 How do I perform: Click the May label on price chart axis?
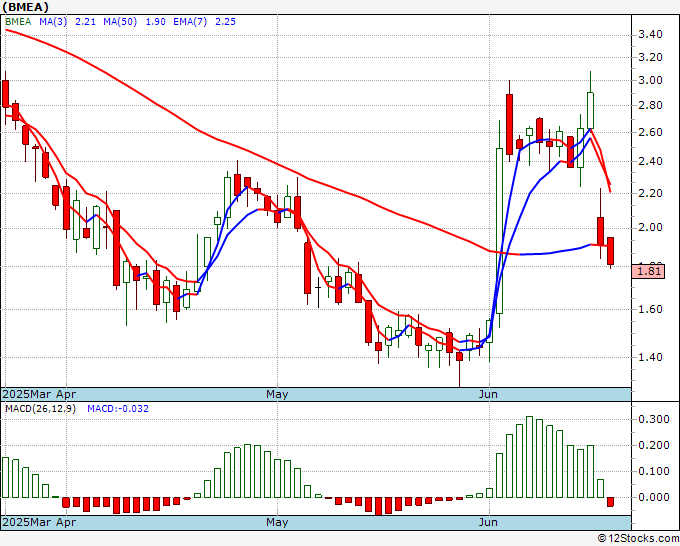coord(277,394)
